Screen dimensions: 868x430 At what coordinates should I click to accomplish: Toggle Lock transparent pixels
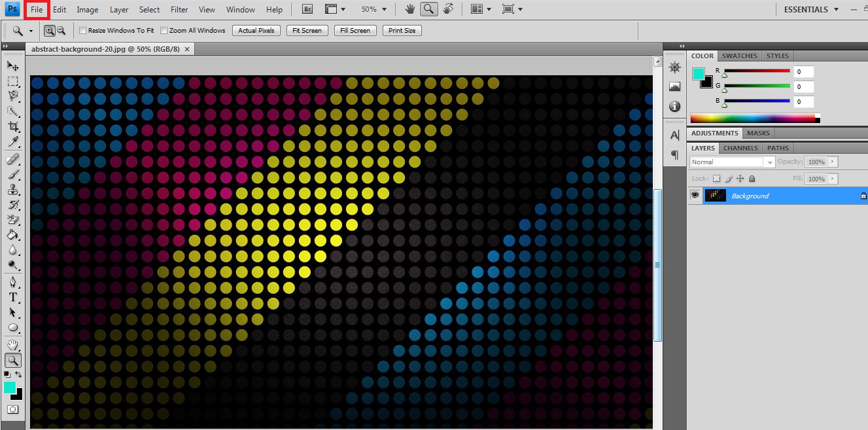pos(716,179)
